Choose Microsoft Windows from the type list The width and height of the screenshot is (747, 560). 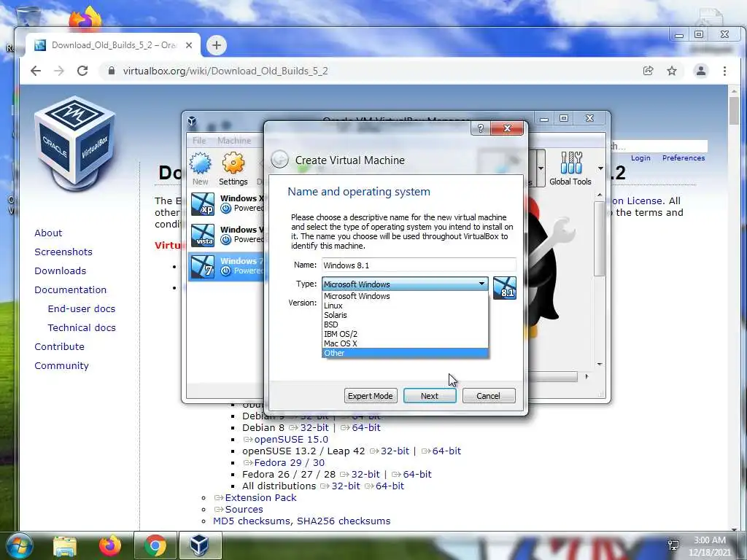(x=405, y=296)
